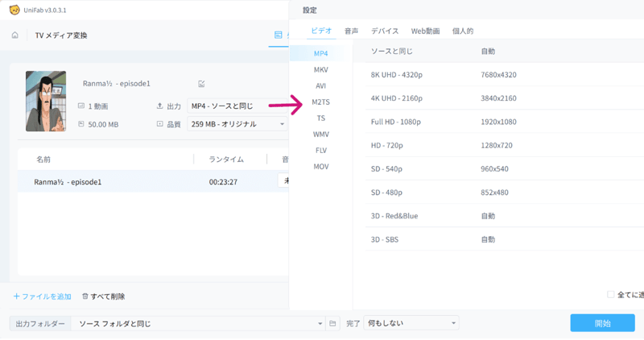
Task: Toggle the 全てに適用 checkbox
Action: 611,294
